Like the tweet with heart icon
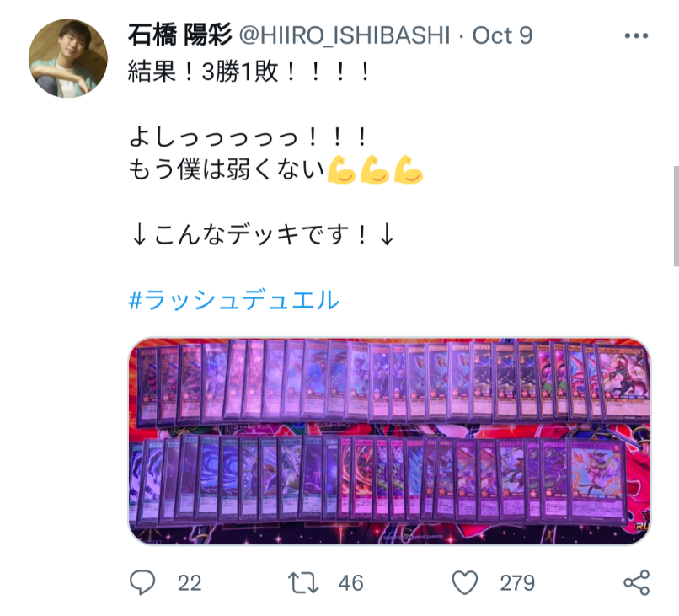 click(465, 582)
